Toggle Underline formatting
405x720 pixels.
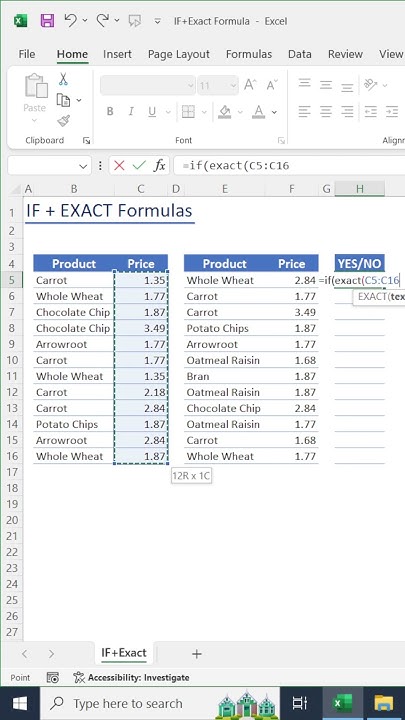point(152,111)
